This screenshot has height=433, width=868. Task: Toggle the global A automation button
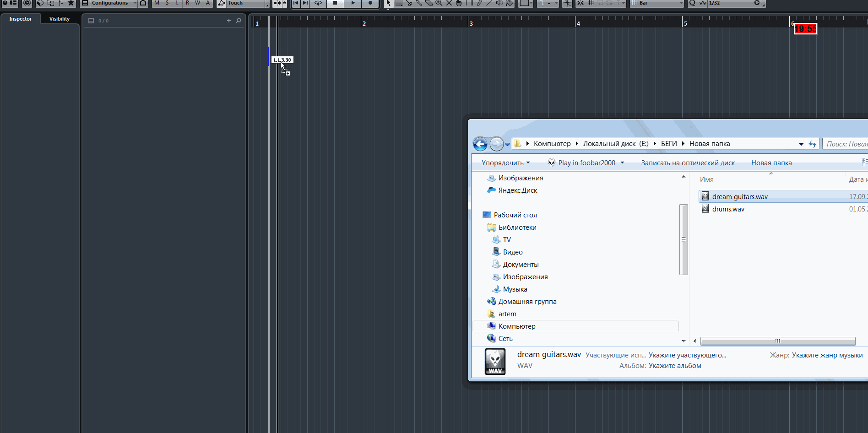208,3
